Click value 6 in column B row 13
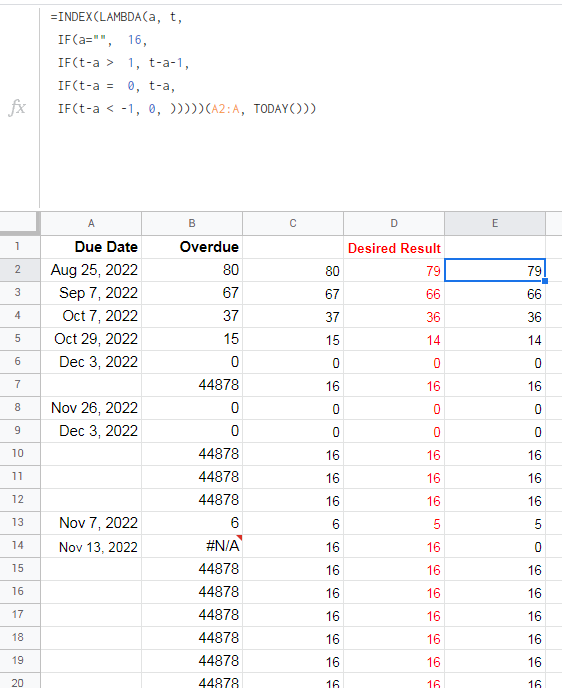This screenshot has width=562, height=688. pos(192,523)
